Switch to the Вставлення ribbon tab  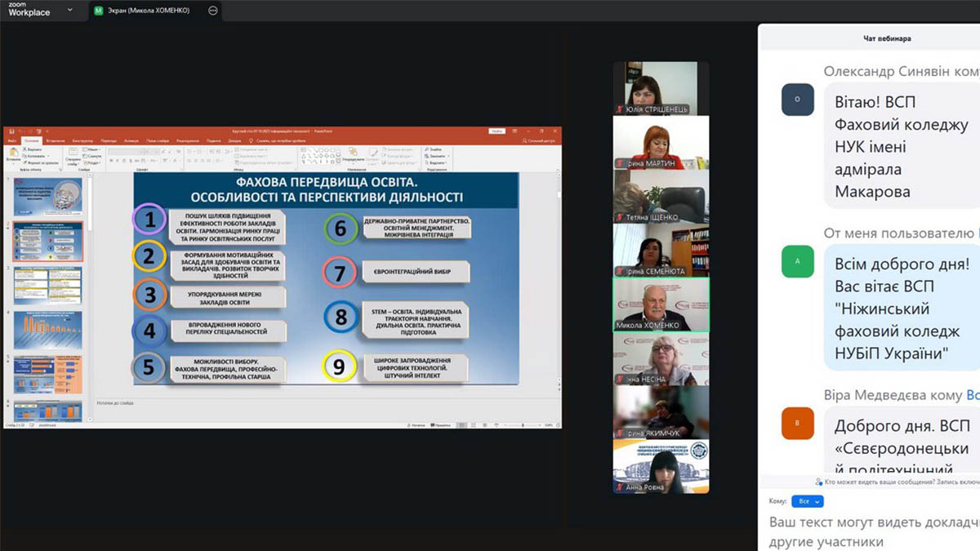pos(56,140)
